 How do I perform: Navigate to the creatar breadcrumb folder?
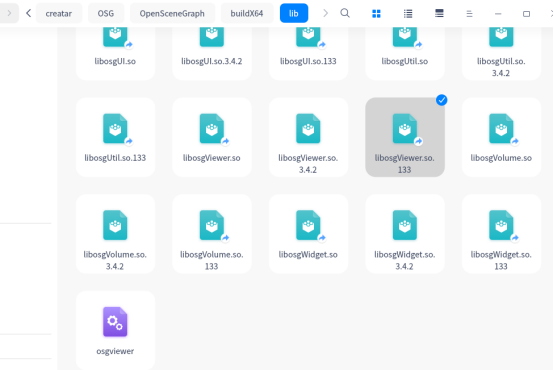[x=59, y=13]
